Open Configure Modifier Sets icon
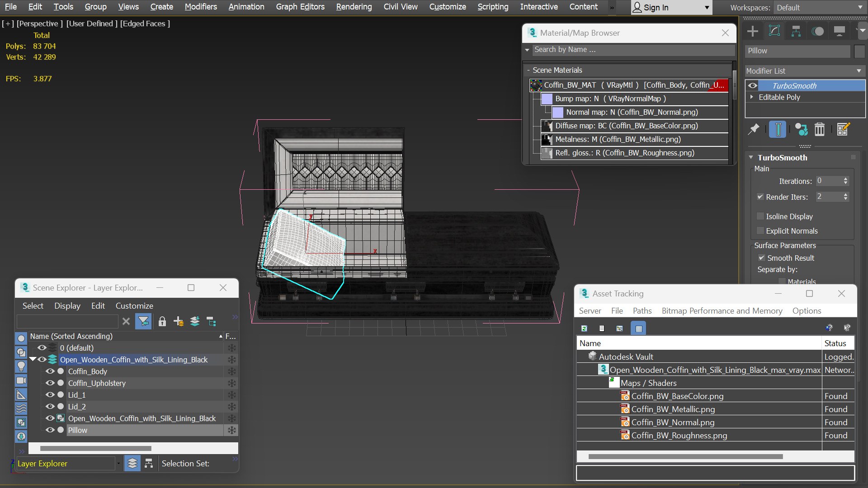Image resolution: width=868 pixels, height=488 pixels. point(843,130)
